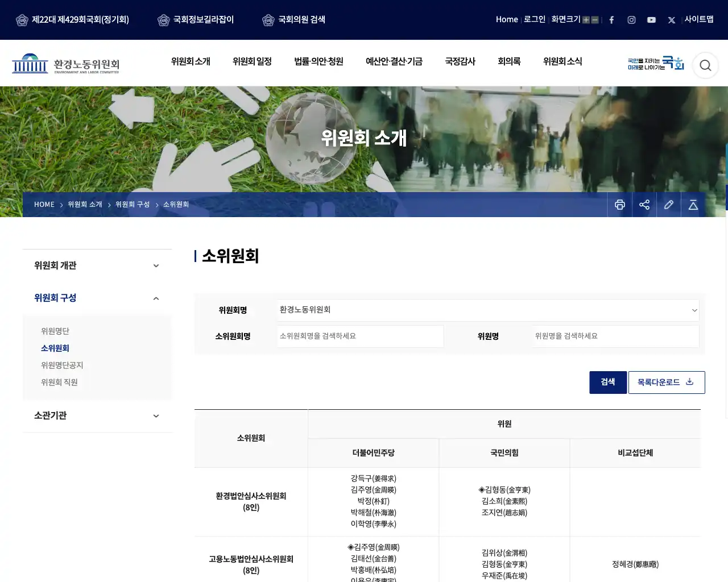The width and height of the screenshot is (728, 582).
Task: Click HOME in the breadcrumb trail
Action: 44,205
